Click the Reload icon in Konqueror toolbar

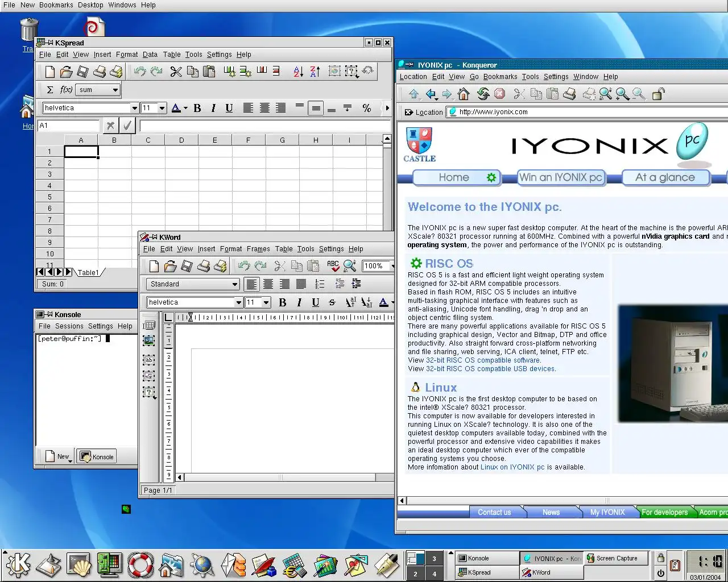pos(483,94)
